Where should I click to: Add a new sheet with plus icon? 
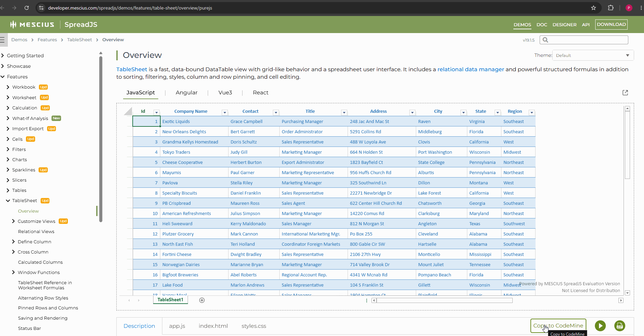(x=202, y=300)
